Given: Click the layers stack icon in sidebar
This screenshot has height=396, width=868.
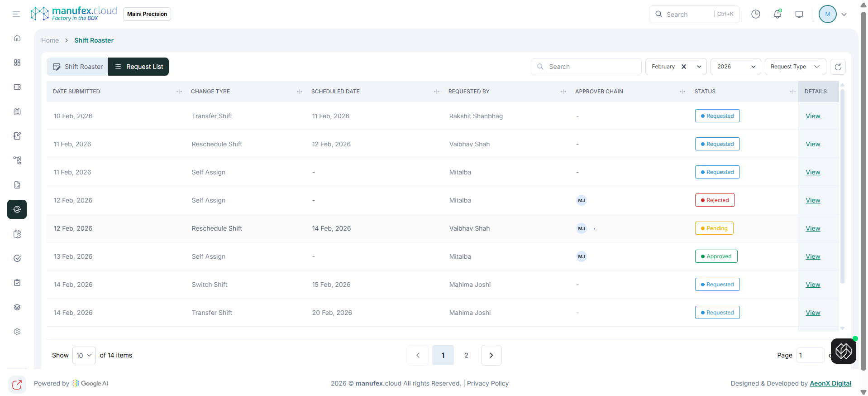Looking at the screenshot, I should point(17,307).
